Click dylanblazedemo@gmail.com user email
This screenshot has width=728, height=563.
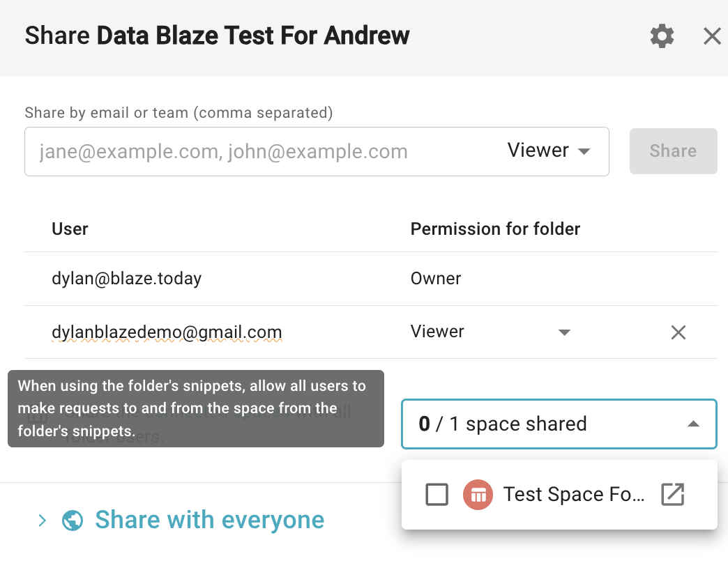click(x=167, y=332)
